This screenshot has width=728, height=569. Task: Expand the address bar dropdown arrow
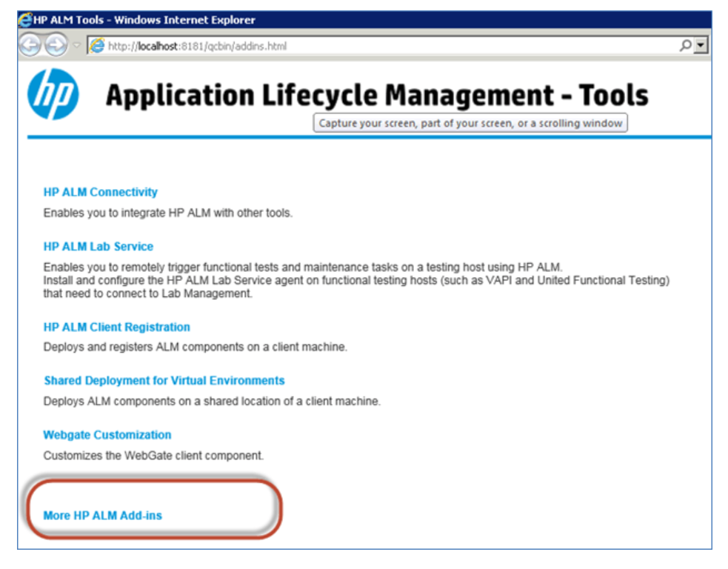click(x=701, y=45)
